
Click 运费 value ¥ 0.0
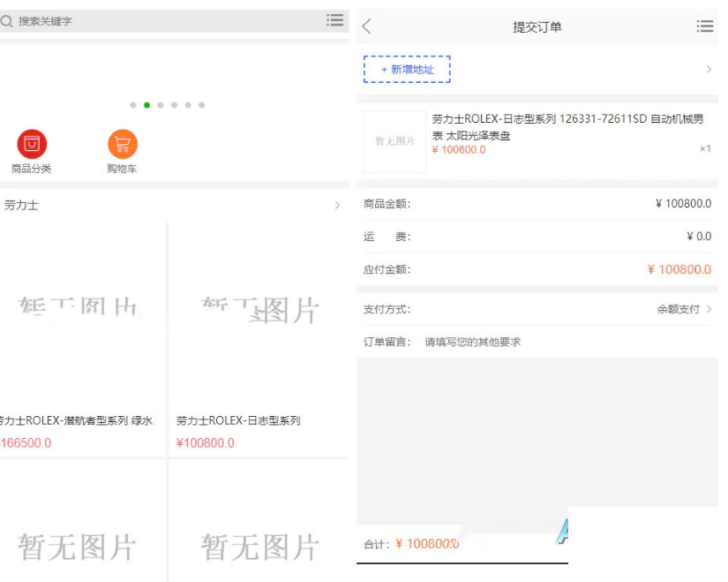coord(699,237)
